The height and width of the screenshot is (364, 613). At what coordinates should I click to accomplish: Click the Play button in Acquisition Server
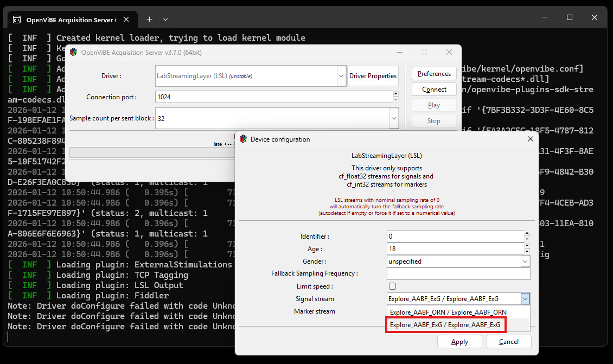click(x=434, y=105)
